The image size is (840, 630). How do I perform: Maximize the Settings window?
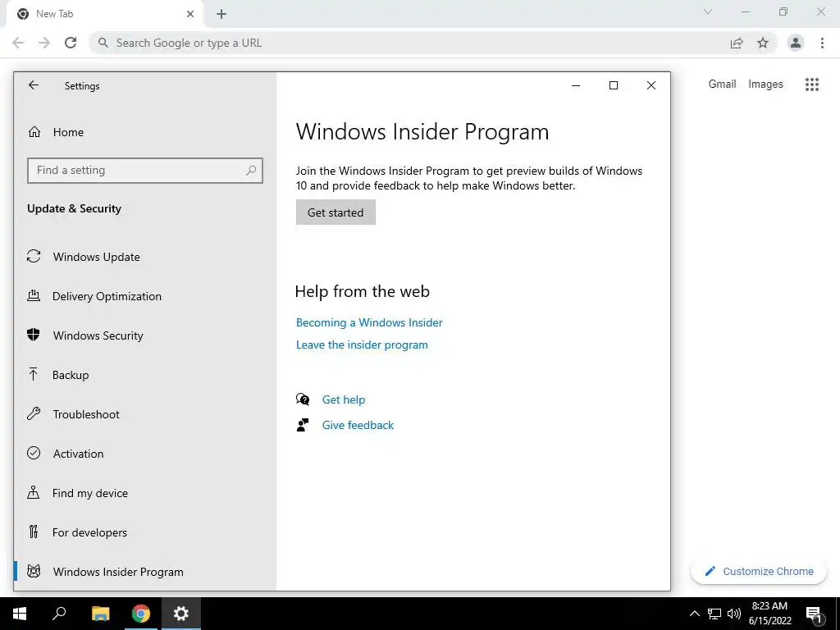click(614, 85)
